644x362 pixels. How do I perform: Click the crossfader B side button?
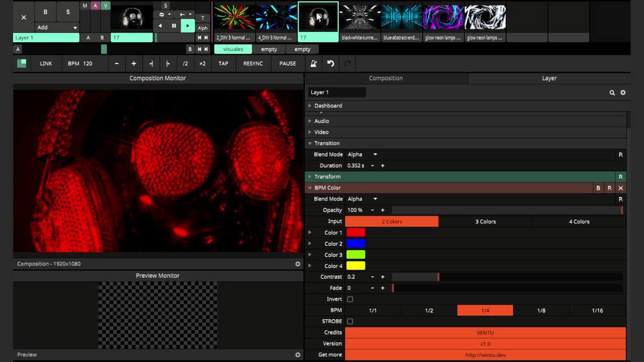point(190,49)
